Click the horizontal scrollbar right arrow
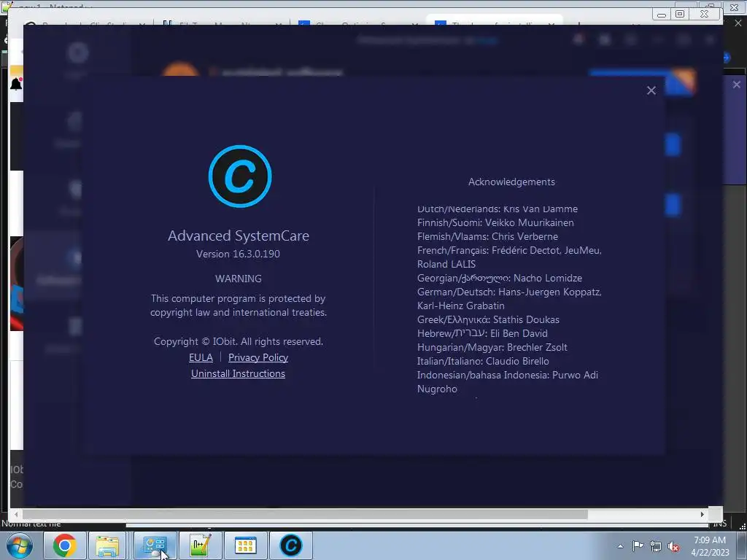747x560 pixels. point(703,514)
